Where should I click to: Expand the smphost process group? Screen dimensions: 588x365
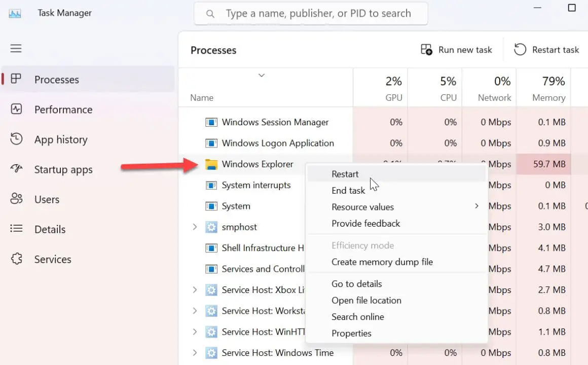pyautogui.click(x=195, y=227)
